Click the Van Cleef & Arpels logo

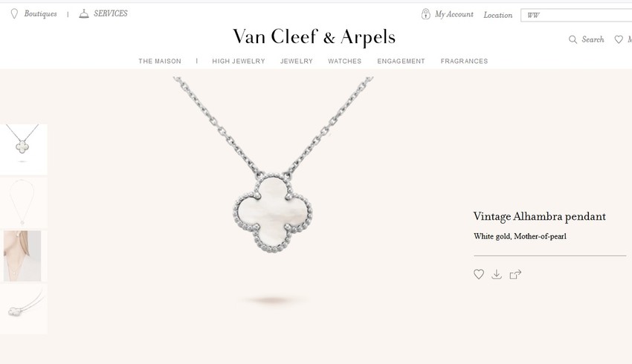coord(314,37)
